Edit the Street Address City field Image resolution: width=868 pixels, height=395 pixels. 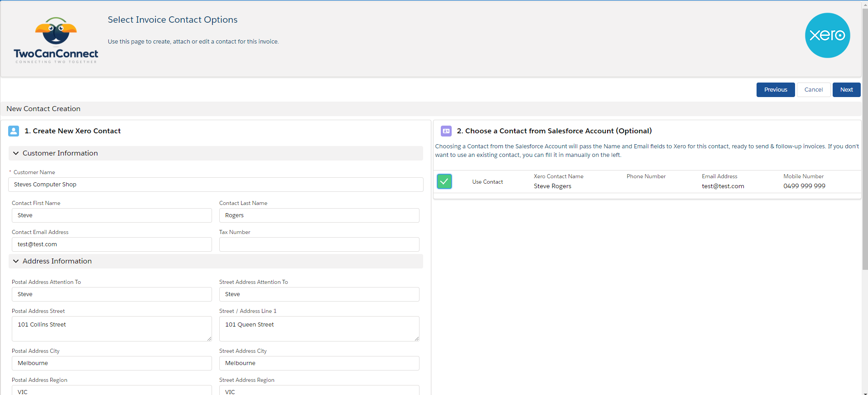[319, 363]
